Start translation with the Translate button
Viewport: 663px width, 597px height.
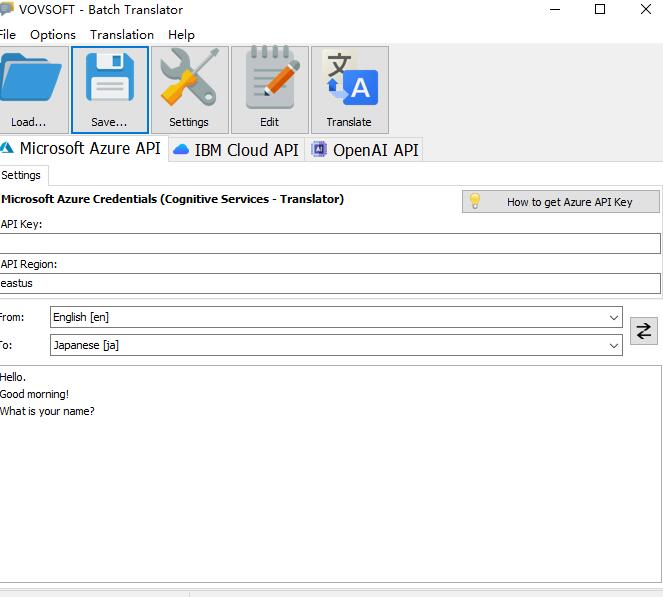coord(350,90)
